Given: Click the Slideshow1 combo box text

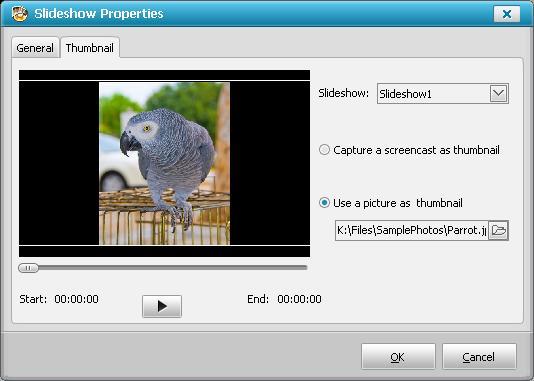Looking at the screenshot, I should pyautogui.click(x=405, y=94).
